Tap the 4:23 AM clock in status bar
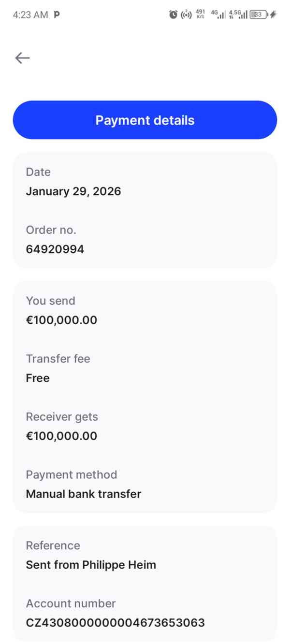290x644 pixels. click(30, 14)
